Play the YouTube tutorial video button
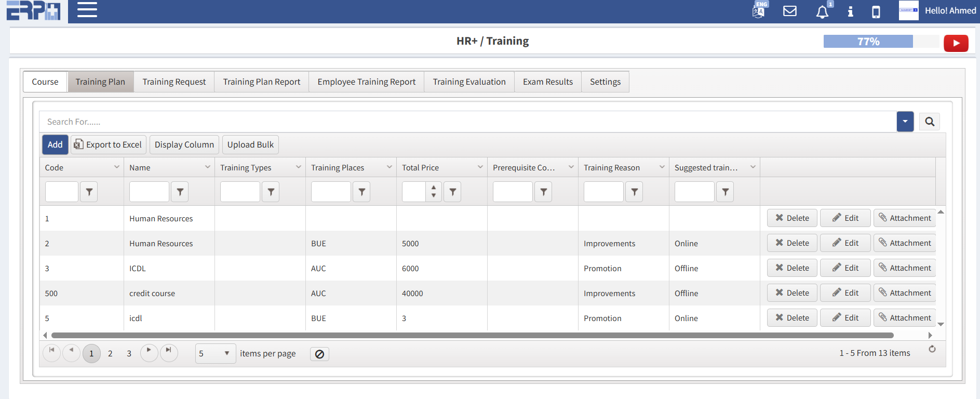This screenshot has height=399, width=980. point(956,43)
